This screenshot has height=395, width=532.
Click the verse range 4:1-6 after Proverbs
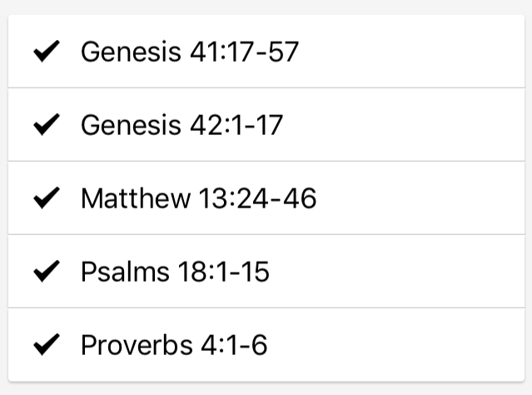pyautogui.click(x=234, y=345)
